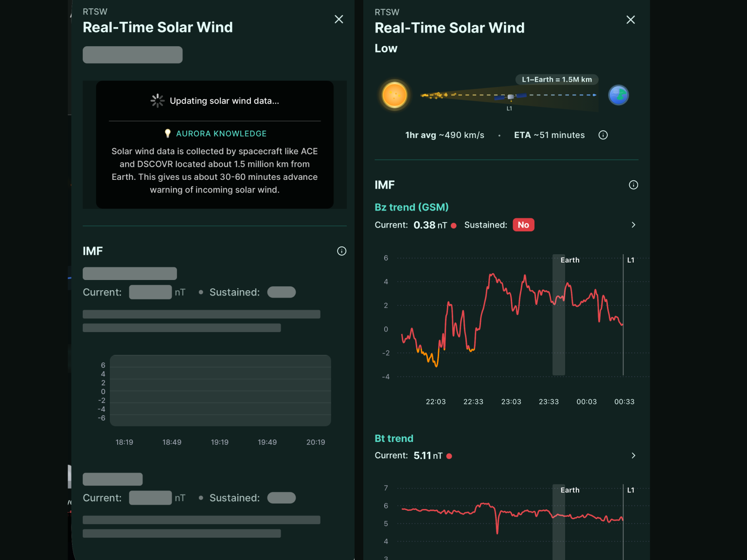Click the Bt trend chart line
The width and height of the screenshot is (747, 560).
click(x=511, y=512)
